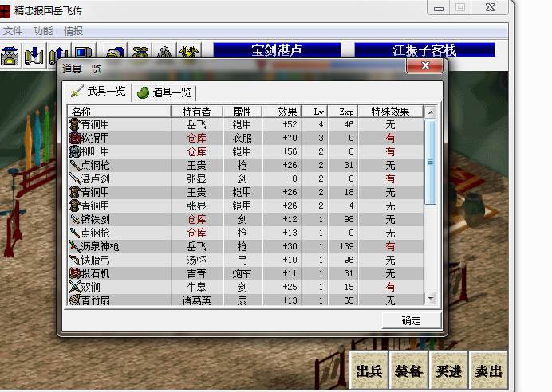
Task: Click the golden dragon toolbar icon
Action: pyautogui.click(x=189, y=53)
